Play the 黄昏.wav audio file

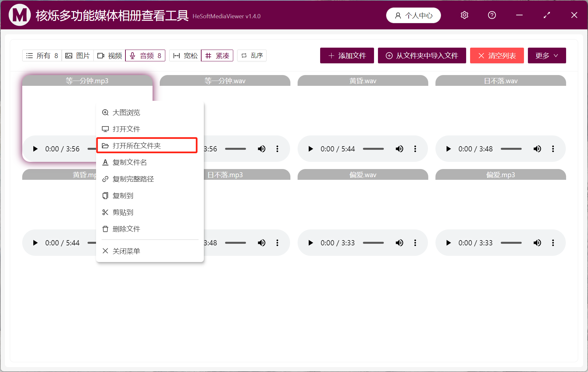pyautogui.click(x=310, y=148)
